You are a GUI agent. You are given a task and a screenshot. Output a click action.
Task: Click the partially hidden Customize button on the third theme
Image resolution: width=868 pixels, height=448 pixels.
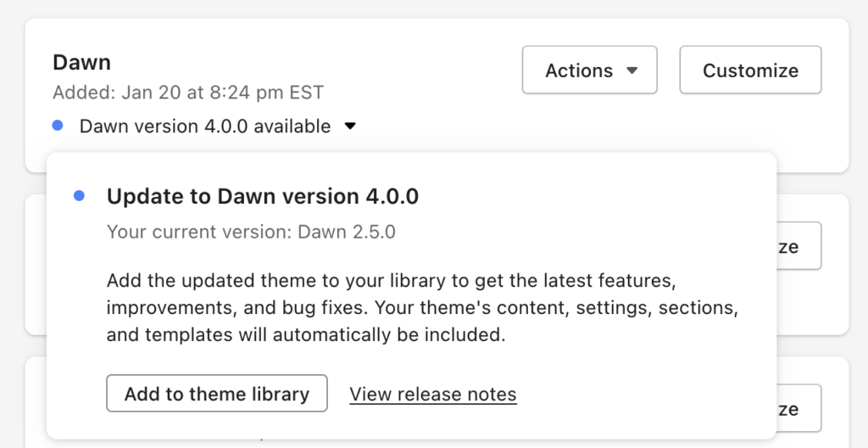point(798,409)
